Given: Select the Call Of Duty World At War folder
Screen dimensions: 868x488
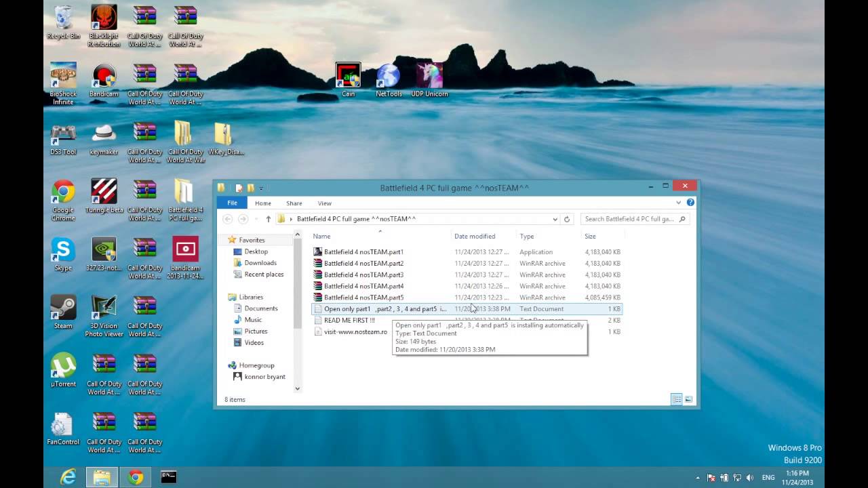Looking at the screenshot, I should [185, 142].
